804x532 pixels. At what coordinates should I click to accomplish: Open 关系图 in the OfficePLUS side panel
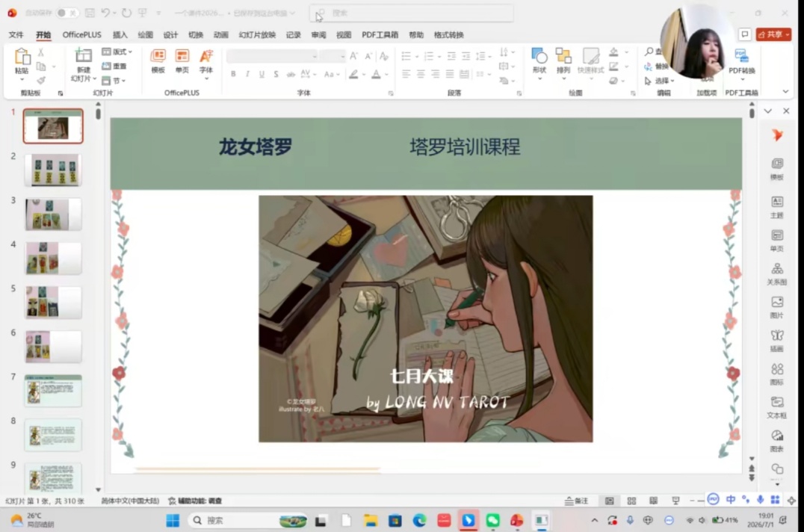(x=777, y=273)
